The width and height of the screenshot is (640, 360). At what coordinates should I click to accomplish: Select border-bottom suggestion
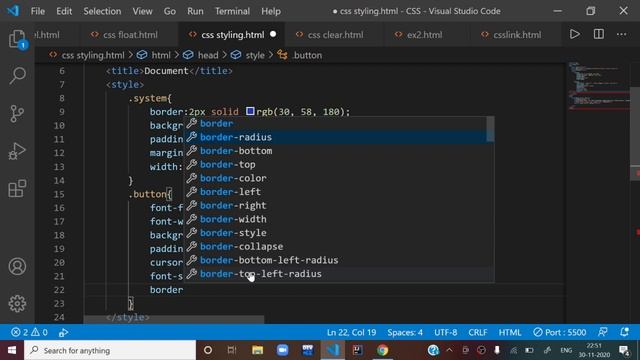[335, 151]
